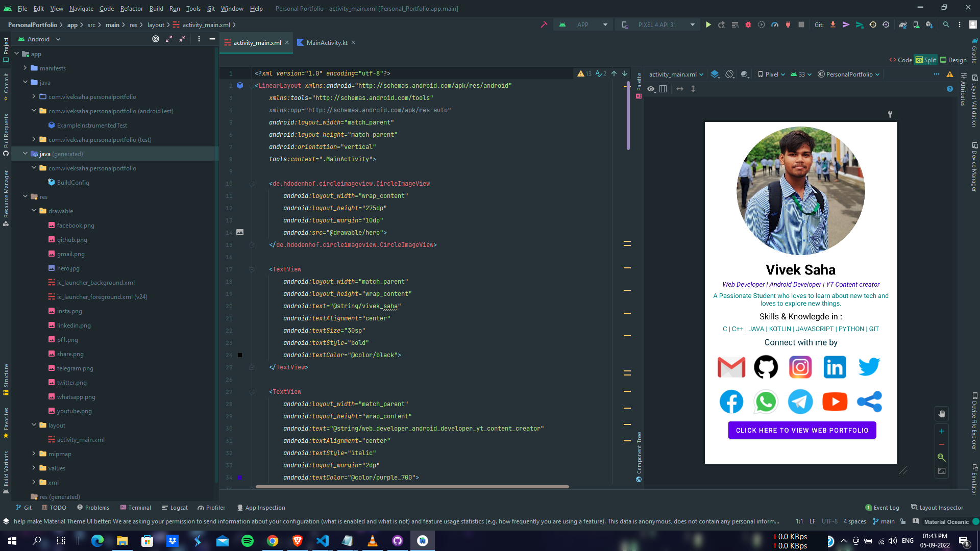Open view options with the eye icon
This screenshot has width=980, height=551.
click(651, 89)
